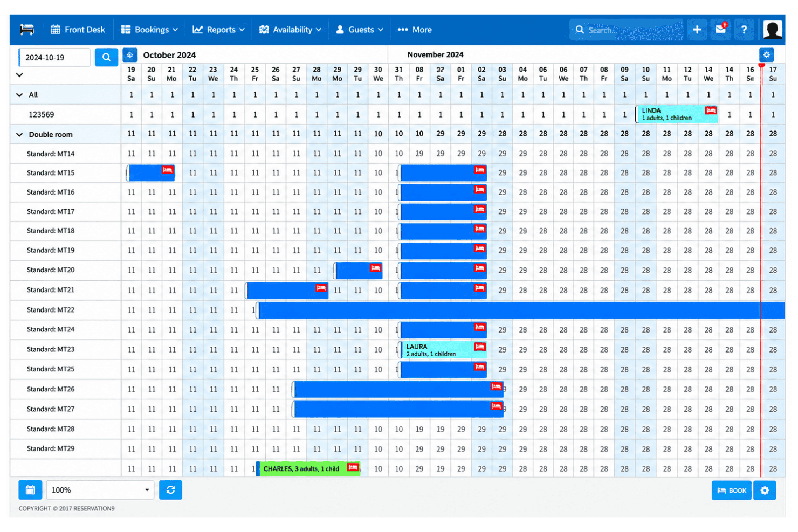
Task: Select the long booking bar in row MT22
Action: pyautogui.click(x=521, y=310)
